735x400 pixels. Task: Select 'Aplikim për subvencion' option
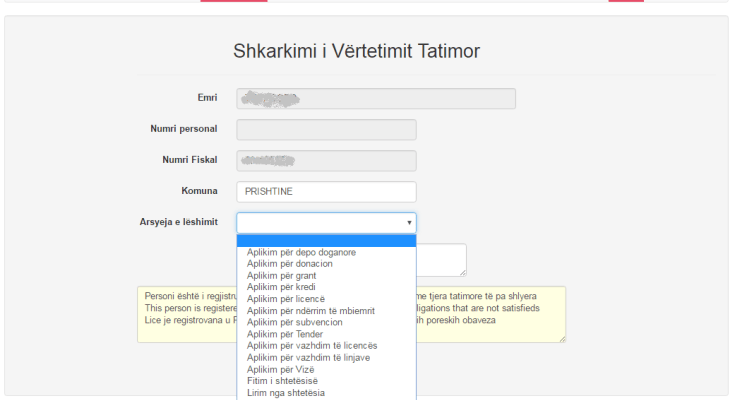point(326,323)
